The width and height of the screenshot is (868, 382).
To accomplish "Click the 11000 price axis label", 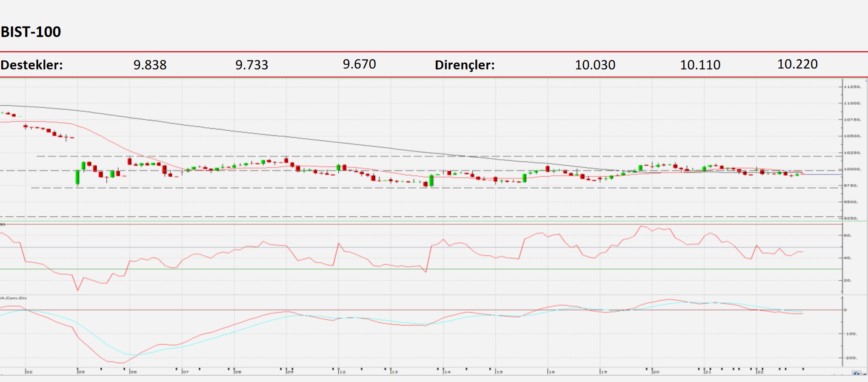I will [x=853, y=103].
